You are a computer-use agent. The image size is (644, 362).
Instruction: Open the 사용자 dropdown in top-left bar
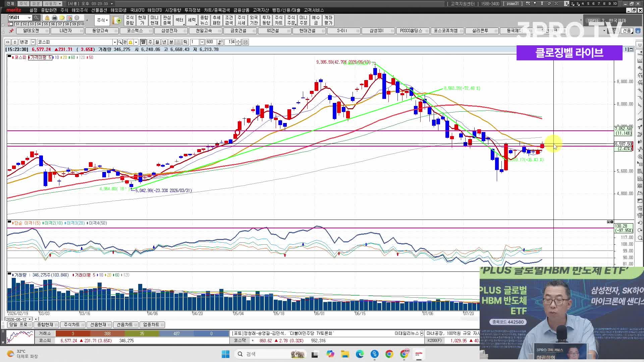point(53,3)
